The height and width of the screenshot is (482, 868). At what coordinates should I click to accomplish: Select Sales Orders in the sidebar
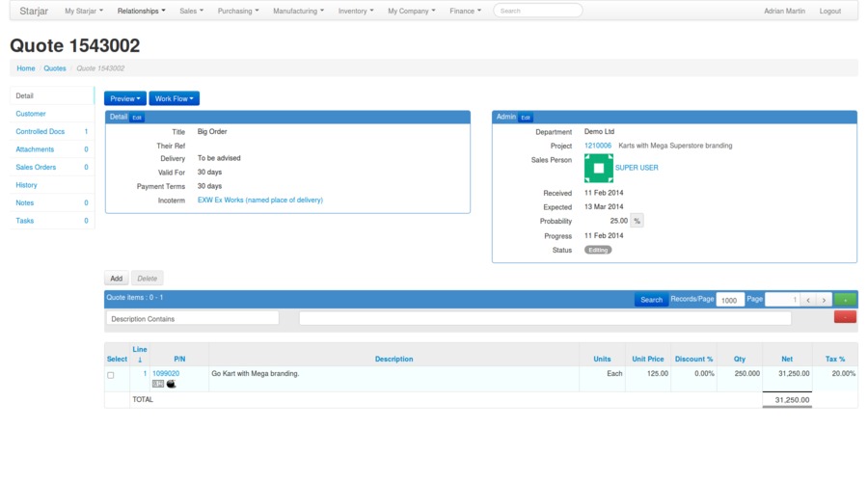[x=36, y=167]
